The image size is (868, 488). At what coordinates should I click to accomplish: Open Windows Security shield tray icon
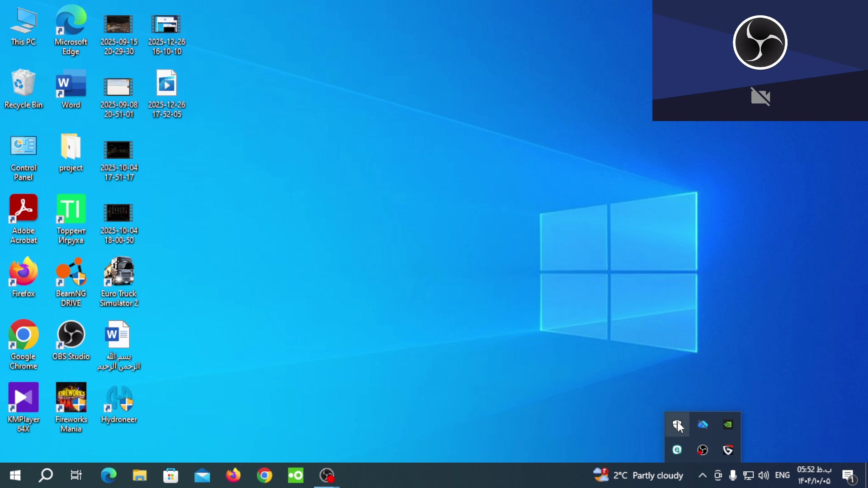[677, 424]
